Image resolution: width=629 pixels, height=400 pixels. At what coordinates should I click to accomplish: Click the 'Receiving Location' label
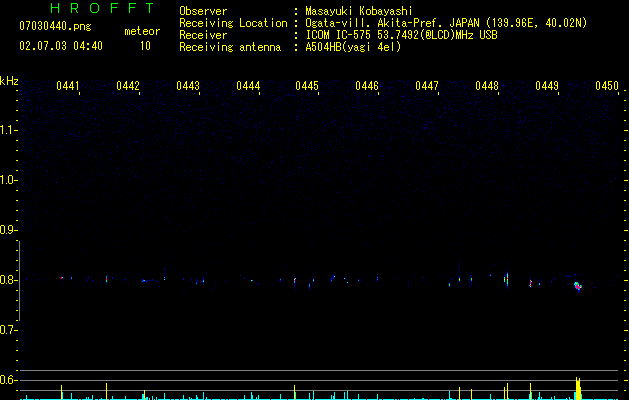point(233,23)
